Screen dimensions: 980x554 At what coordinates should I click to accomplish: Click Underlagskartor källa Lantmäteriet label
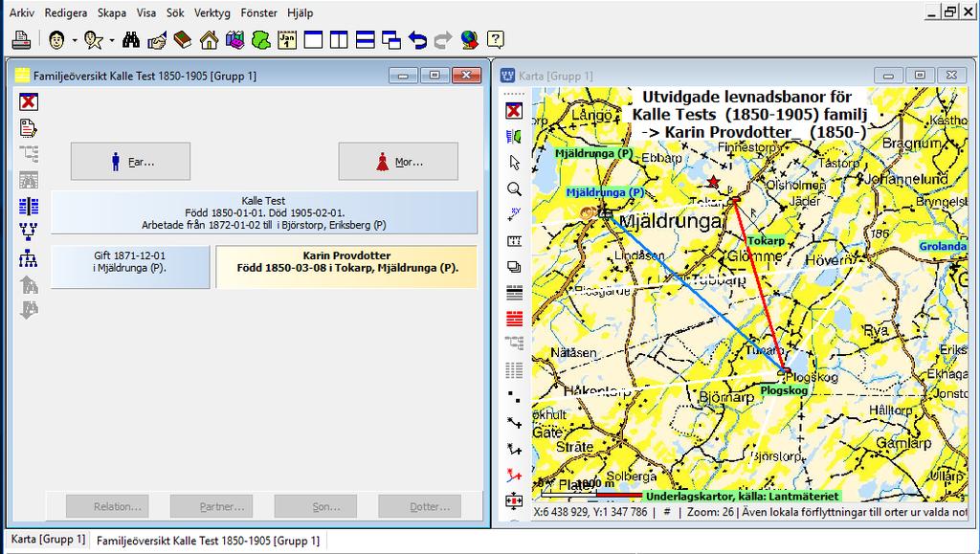point(742,497)
